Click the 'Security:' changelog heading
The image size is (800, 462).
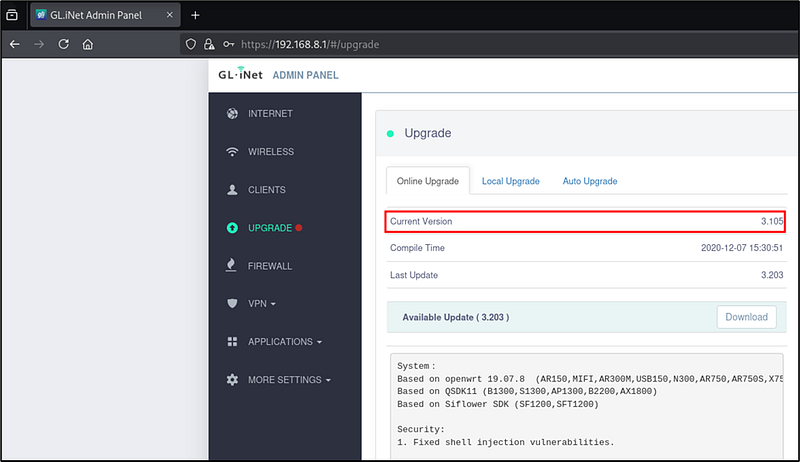tap(421, 429)
